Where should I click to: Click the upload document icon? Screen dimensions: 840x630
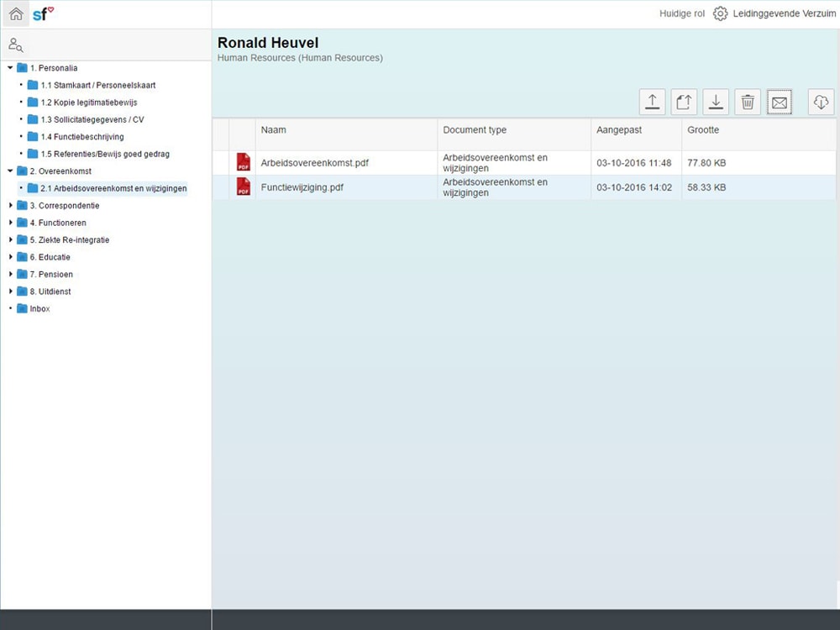652,102
